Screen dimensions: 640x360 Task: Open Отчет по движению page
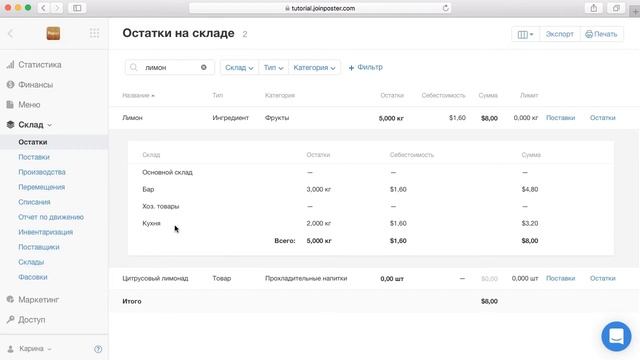click(51, 217)
